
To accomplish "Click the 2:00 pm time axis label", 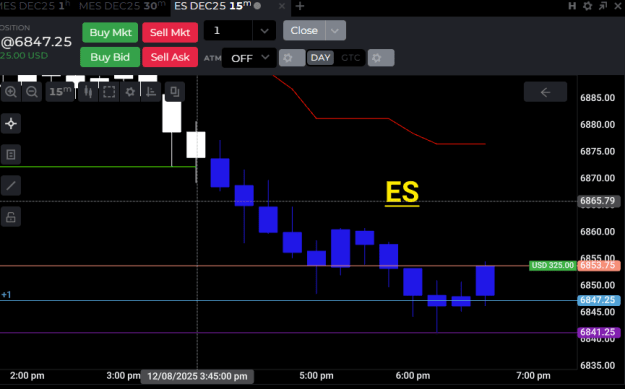I will (27, 376).
